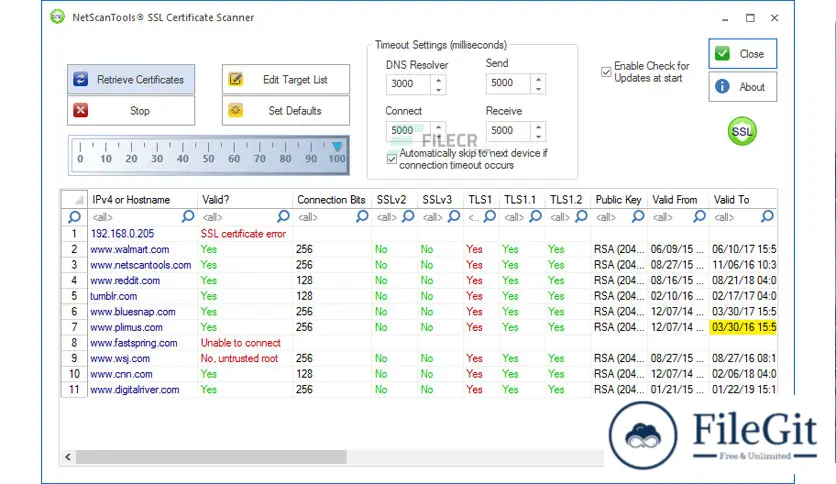The height and width of the screenshot is (484, 836).
Task: Set the slider to the 50 mark
Action: [208, 148]
